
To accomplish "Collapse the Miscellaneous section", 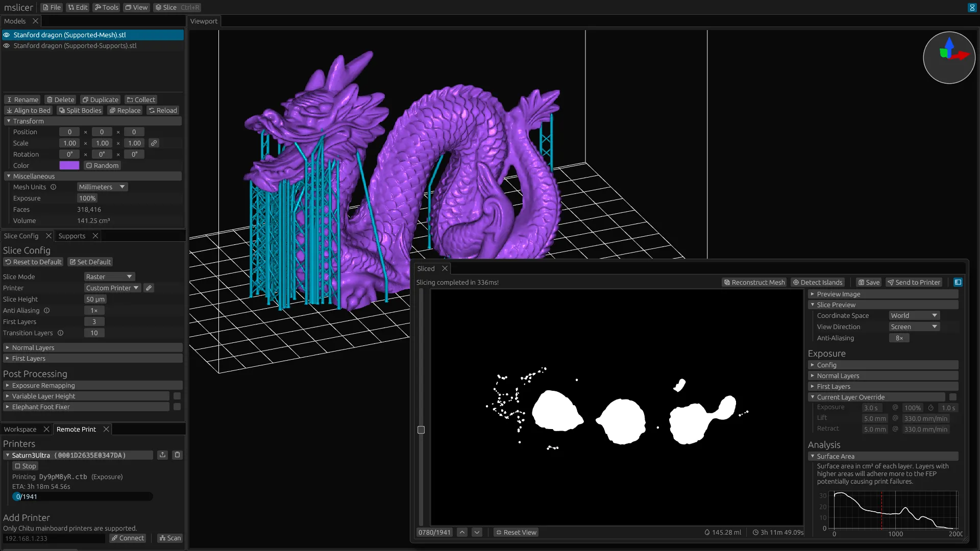I will (93, 177).
